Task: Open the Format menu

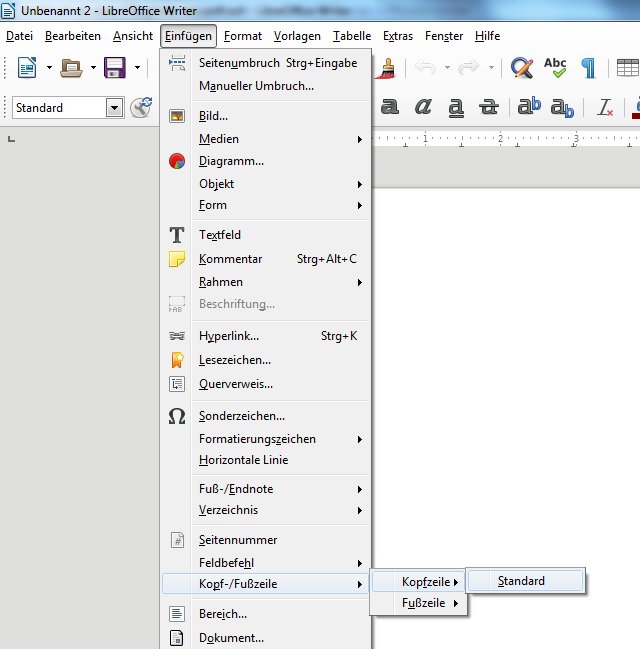Action: [243, 36]
